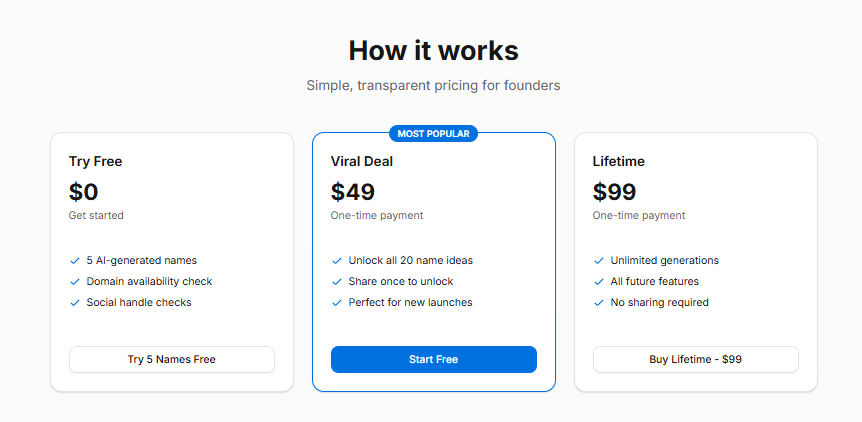Viewport: 862px width, 422px height.
Task: Click the Try Free plan heading
Action: 95,161
